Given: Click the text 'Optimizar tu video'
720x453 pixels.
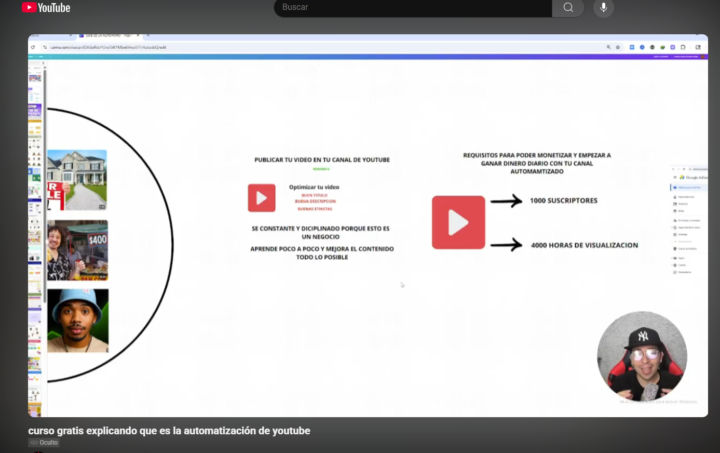Looking at the screenshot, I should [x=314, y=187].
